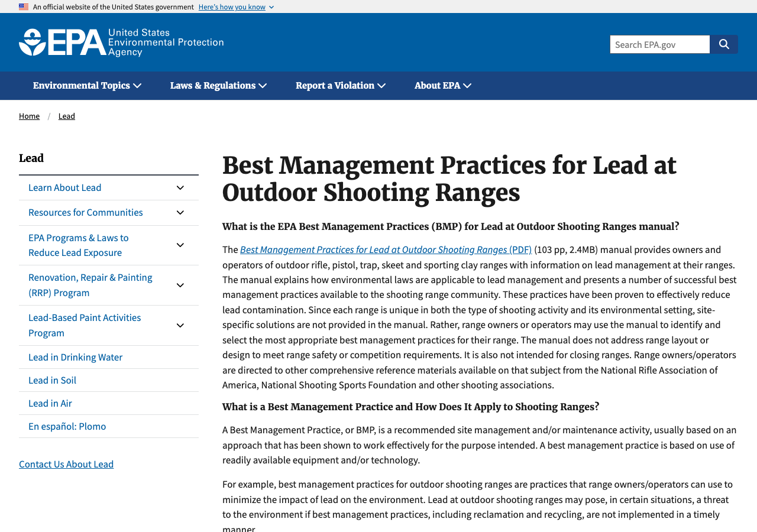Open Lead in Soil link
757x532 pixels.
point(53,380)
